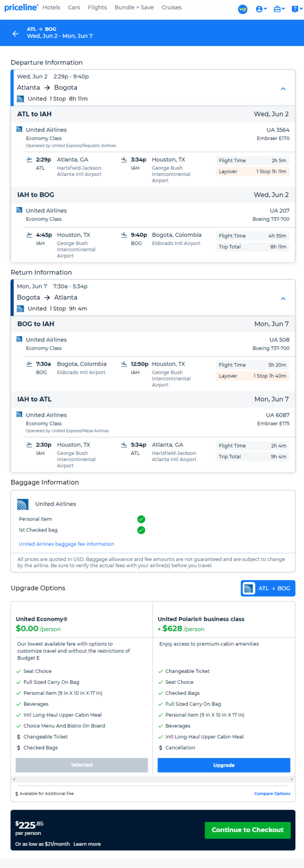Click the ATL to IAH segment header

tap(153, 114)
